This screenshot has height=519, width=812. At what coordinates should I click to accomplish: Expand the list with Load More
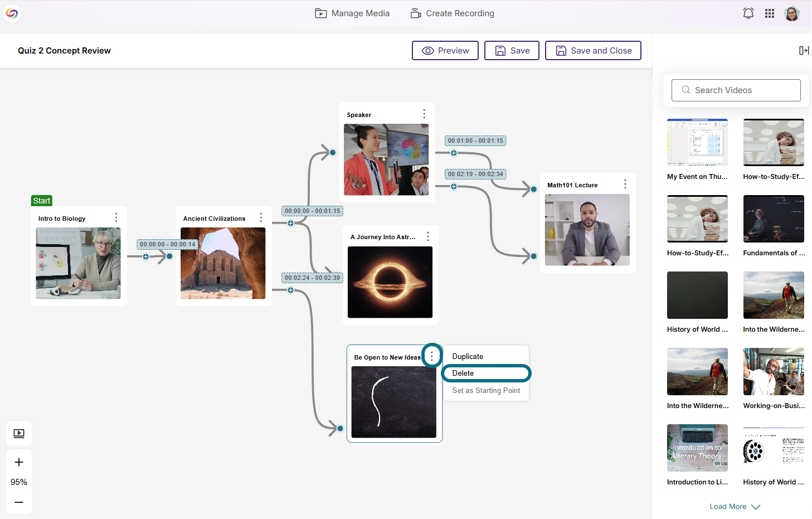735,507
